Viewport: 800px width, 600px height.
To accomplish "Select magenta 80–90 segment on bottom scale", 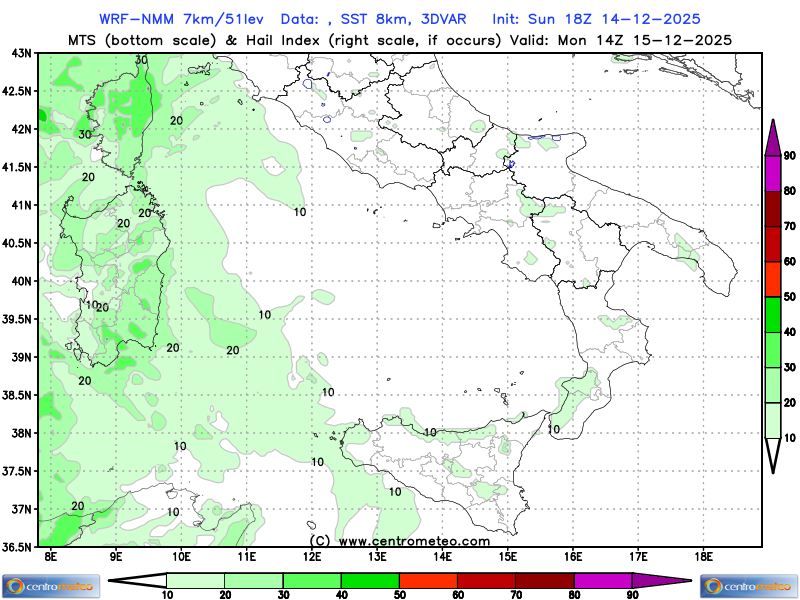I will point(603,580).
